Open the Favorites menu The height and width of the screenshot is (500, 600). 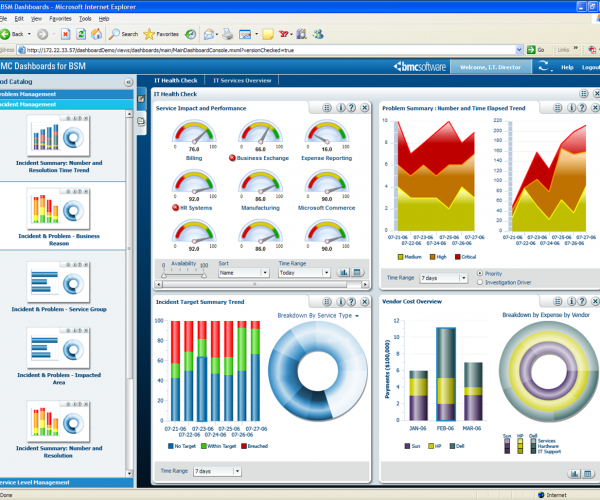[60, 19]
